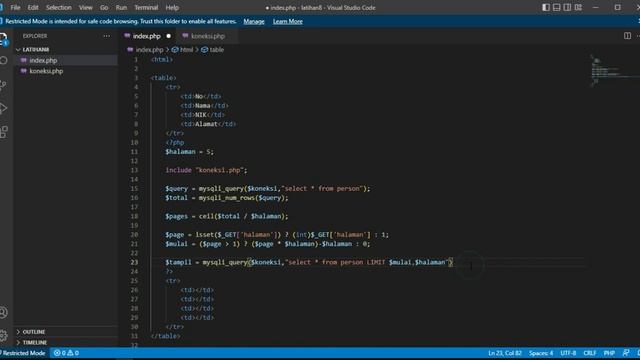Click the Manage link in Restricted Mode banner
This screenshot has height=360, width=640.
pyautogui.click(x=254, y=21)
